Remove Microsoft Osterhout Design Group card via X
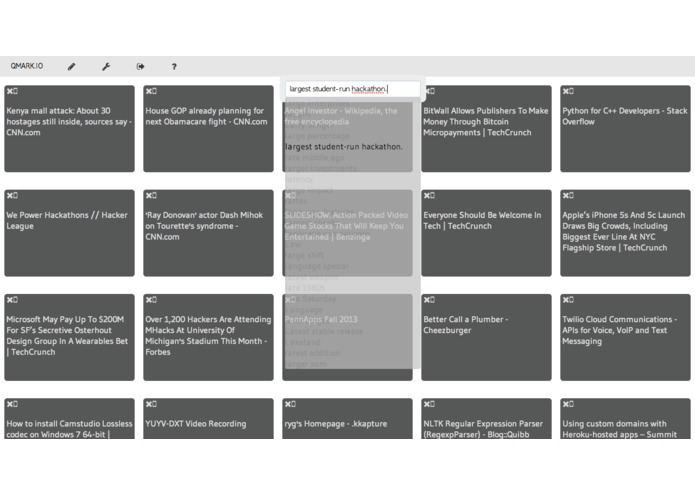The image size is (695, 494). [10, 300]
